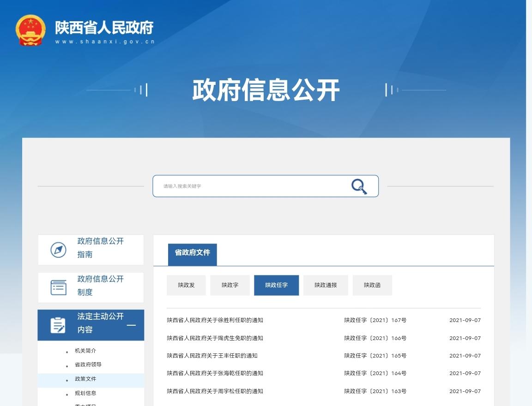Screen dimensions: 532x406
Task: Open the notice about 徐胜利任职
Action: [x=215, y=320]
